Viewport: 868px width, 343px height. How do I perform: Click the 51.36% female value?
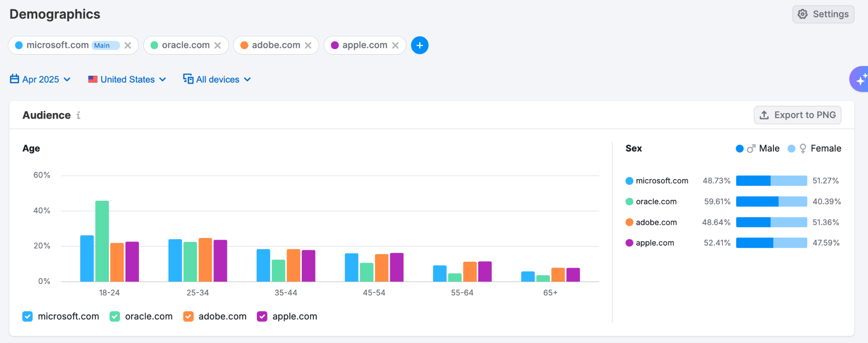point(826,222)
